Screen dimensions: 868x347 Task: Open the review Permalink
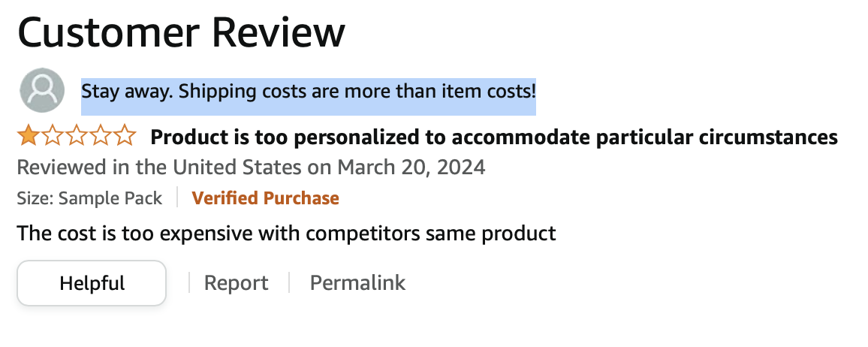(x=357, y=283)
